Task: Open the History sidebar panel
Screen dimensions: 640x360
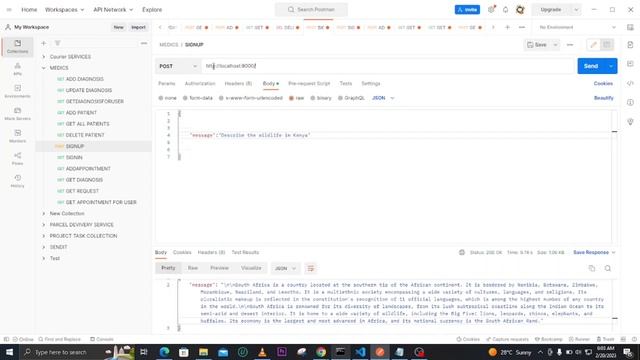Action: click(18, 181)
